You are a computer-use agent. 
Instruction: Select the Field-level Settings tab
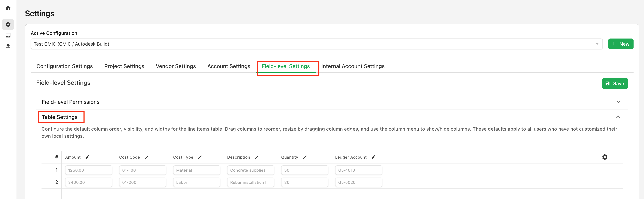(286, 66)
